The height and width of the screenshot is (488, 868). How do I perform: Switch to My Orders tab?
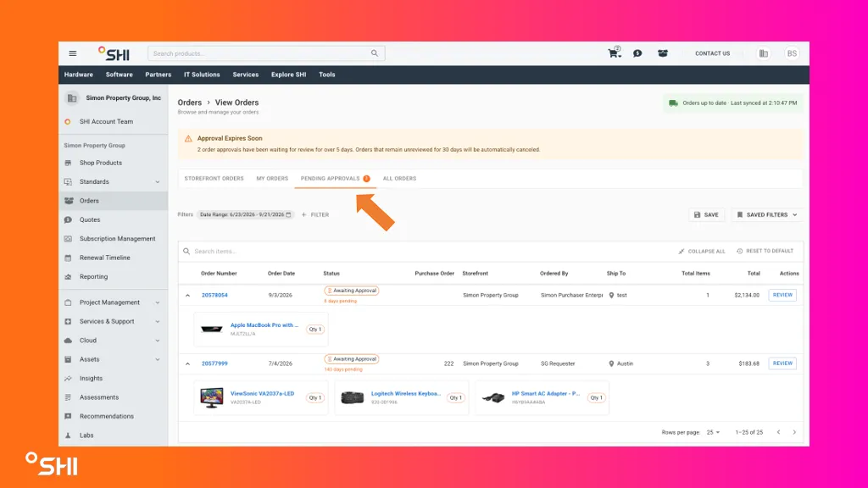coord(272,179)
